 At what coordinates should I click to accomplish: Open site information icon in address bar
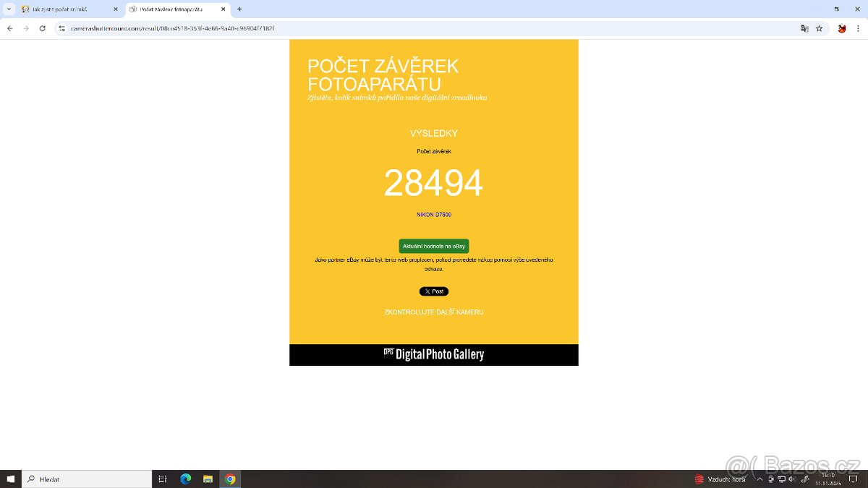point(61,28)
